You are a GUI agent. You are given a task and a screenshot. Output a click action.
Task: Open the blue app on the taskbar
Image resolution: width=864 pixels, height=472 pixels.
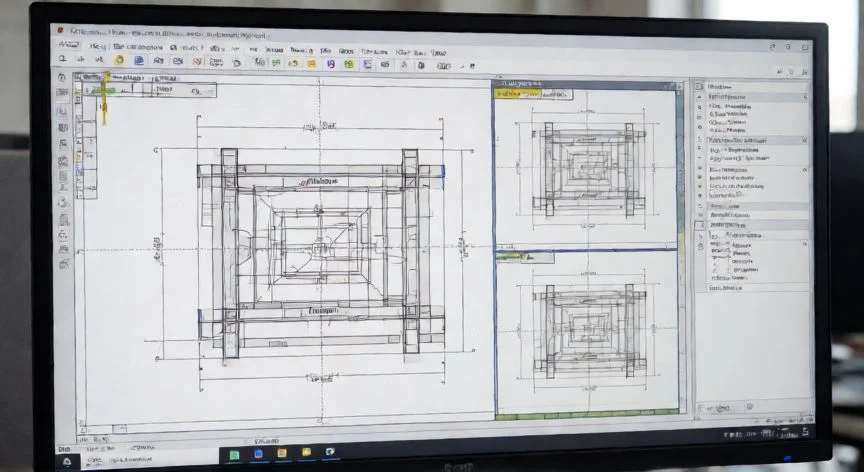point(258,454)
